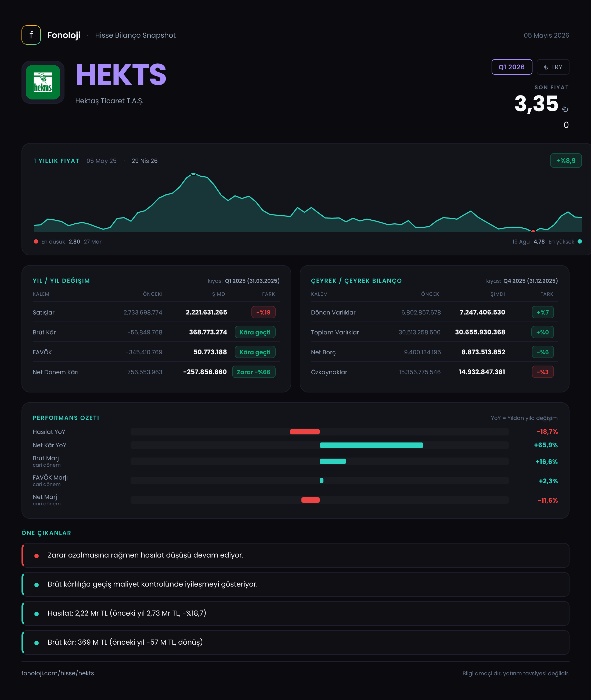Click the Satışlar -%19 badge

point(263,312)
